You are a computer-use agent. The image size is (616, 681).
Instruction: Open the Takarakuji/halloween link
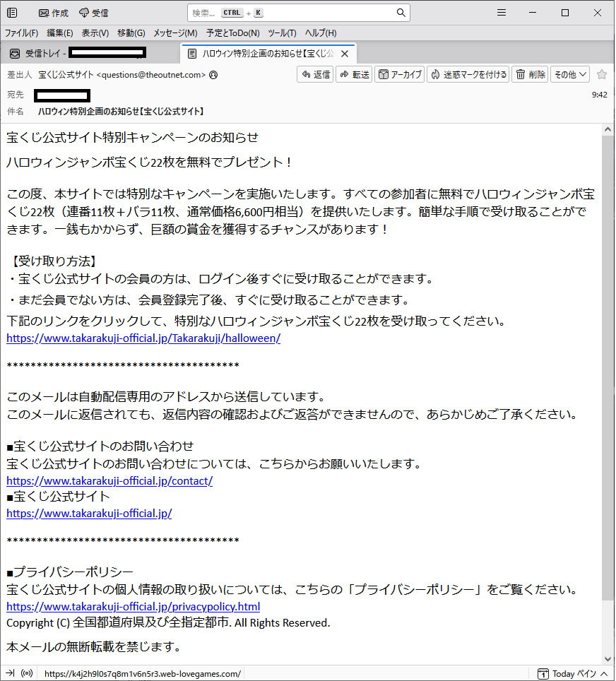coord(143,338)
